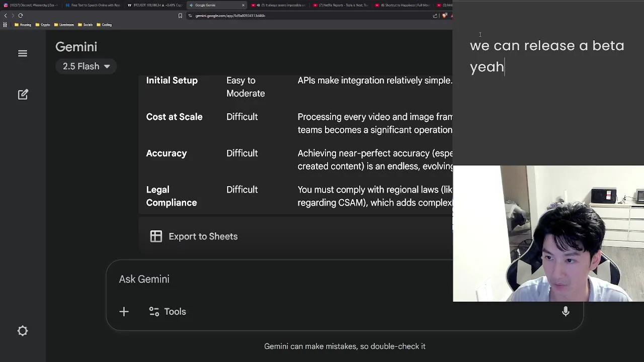Open the Socials bookmarks folder

point(86,25)
